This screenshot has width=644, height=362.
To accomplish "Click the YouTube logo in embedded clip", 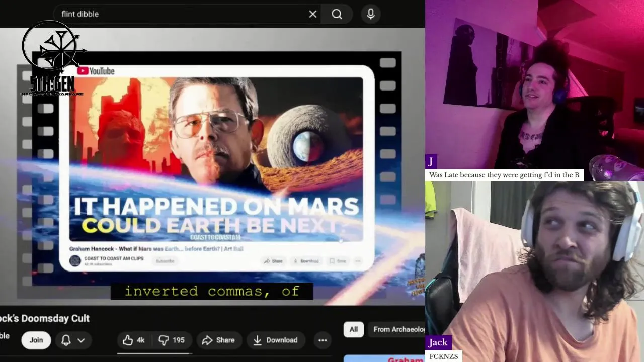I will coord(96,71).
